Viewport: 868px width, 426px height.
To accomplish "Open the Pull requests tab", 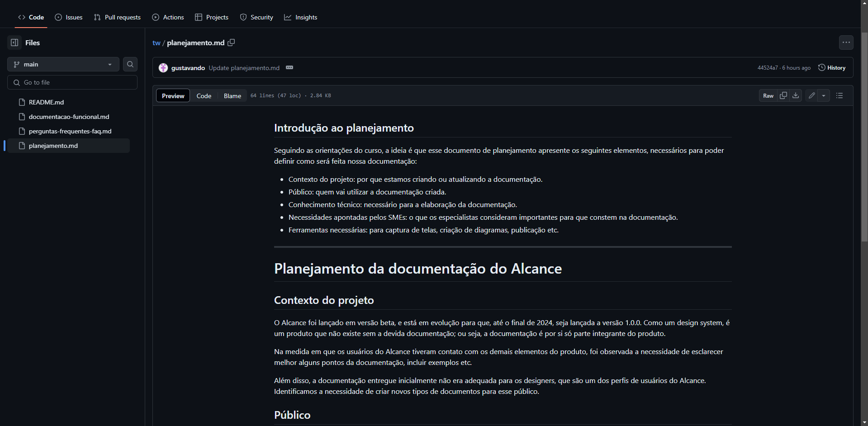I will 117,17.
